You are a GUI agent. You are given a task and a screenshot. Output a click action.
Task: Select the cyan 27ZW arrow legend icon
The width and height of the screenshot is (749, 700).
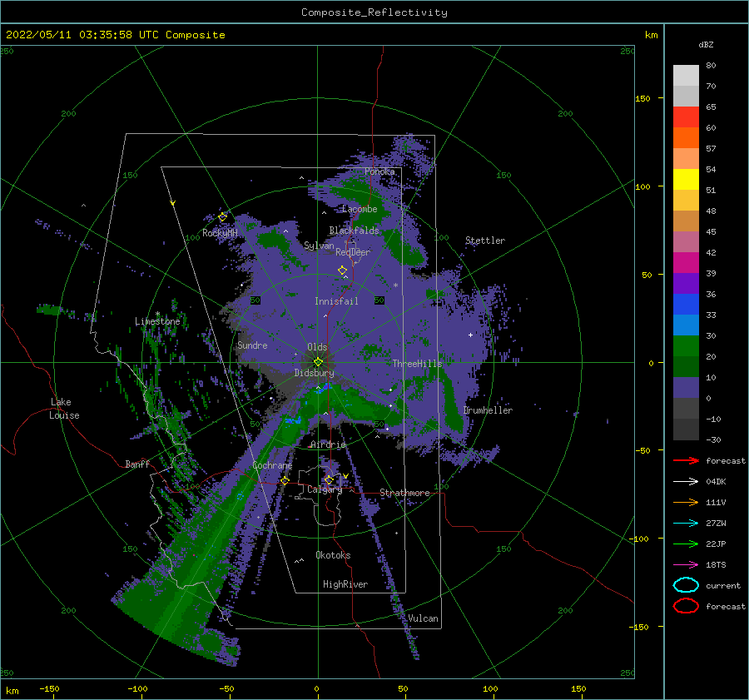pos(686,524)
